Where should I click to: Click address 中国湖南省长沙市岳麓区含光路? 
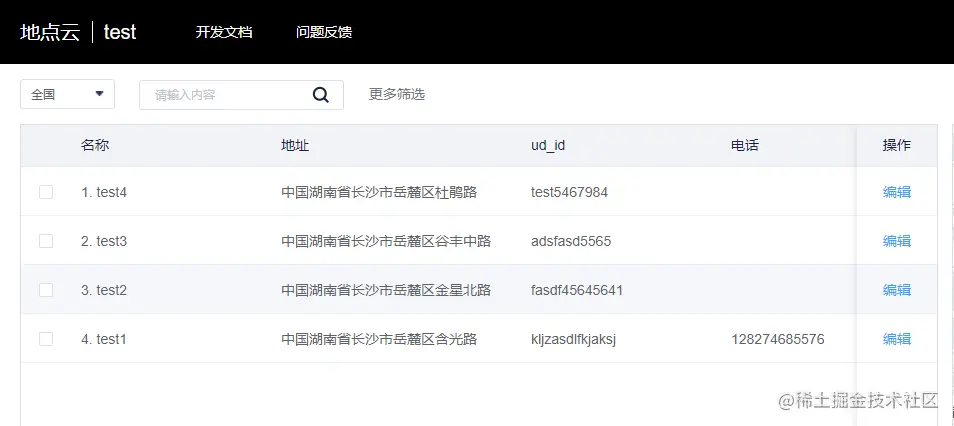pyautogui.click(x=379, y=339)
